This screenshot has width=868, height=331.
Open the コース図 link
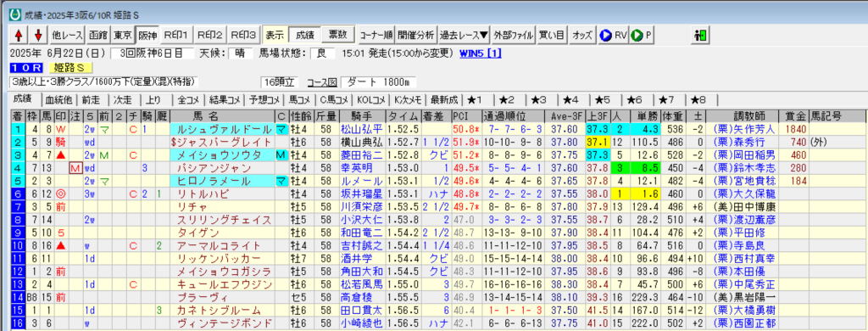[323, 82]
